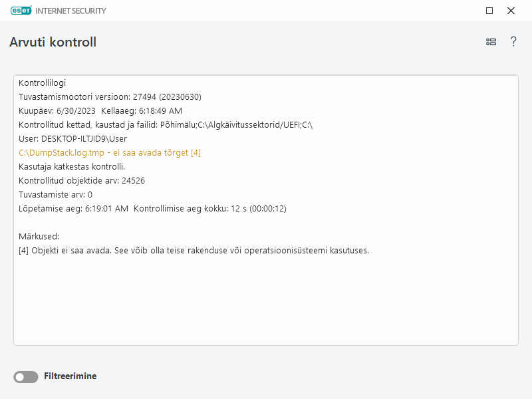Open the help question mark icon

(x=513, y=42)
